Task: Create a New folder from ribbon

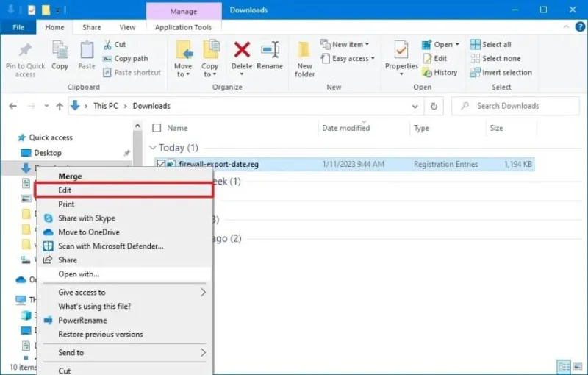Action: point(304,60)
